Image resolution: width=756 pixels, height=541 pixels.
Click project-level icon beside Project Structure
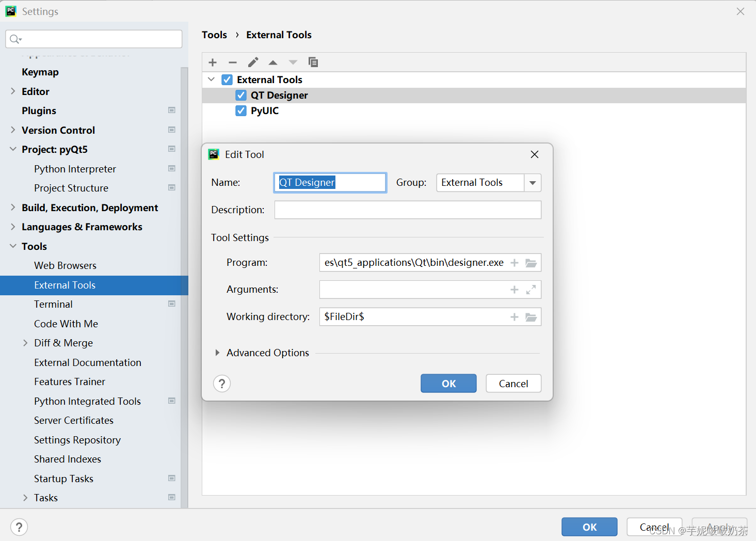pyautogui.click(x=172, y=187)
